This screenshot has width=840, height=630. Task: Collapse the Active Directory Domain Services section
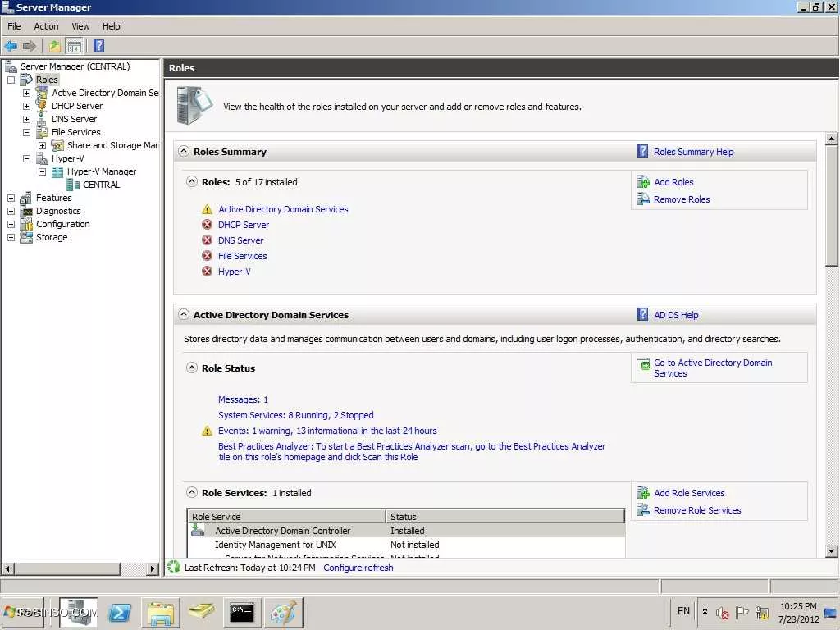pyautogui.click(x=184, y=314)
